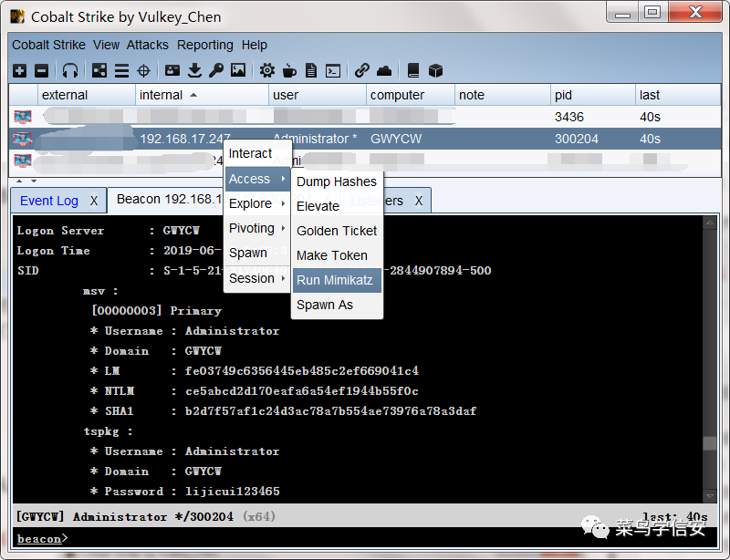Click the cube About icon
This screenshot has height=560, width=730.
pyautogui.click(x=435, y=71)
